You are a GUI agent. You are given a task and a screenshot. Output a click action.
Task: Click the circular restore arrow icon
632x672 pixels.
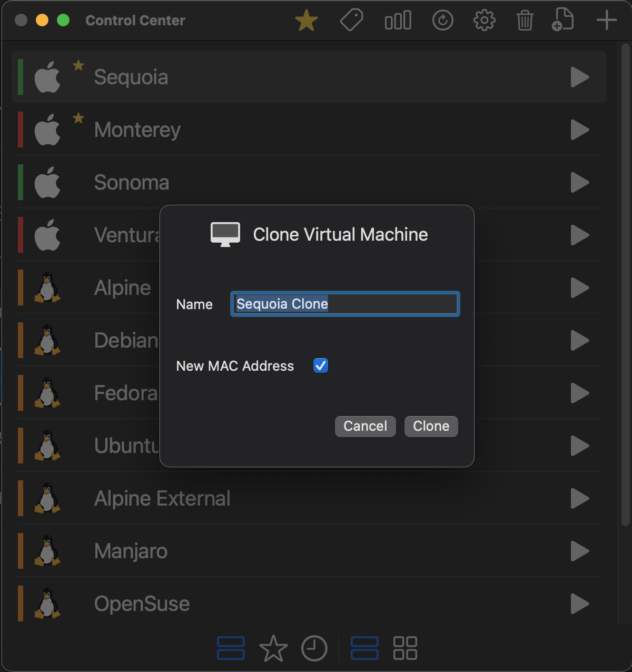click(443, 21)
